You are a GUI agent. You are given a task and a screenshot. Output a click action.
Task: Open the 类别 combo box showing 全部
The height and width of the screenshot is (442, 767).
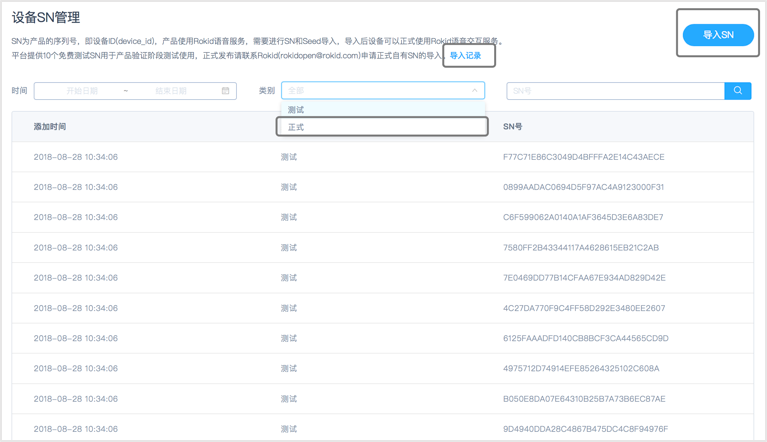(x=383, y=90)
